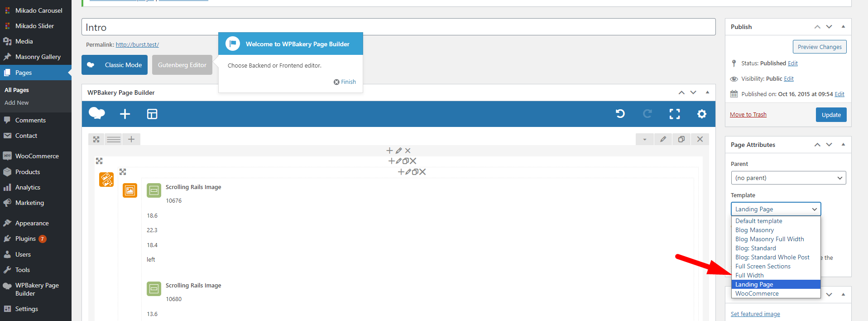Move the Publish panel up
Screen dimensions: 868x321
click(x=817, y=27)
